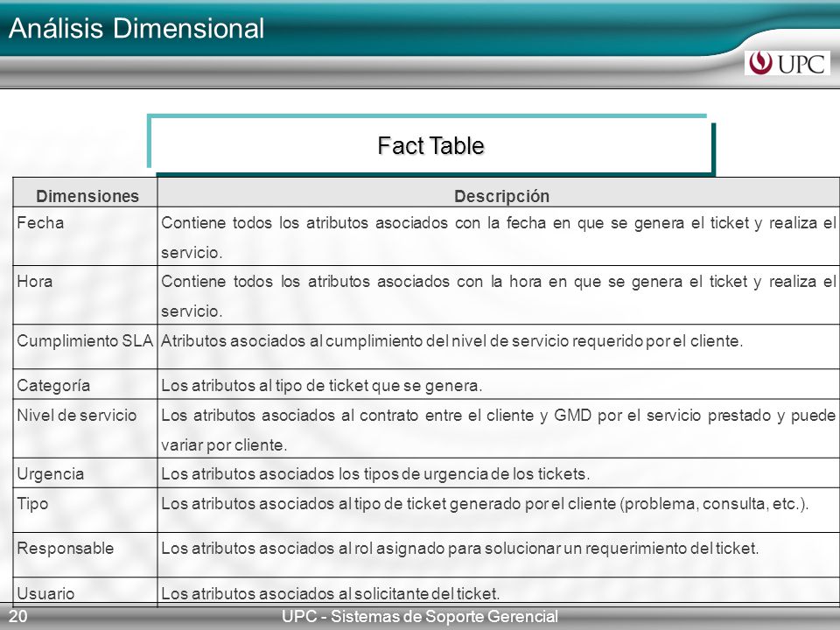The height and width of the screenshot is (630, 840).
Task: Click the 'Tipo' dimension cell
Action: [85, 510]
